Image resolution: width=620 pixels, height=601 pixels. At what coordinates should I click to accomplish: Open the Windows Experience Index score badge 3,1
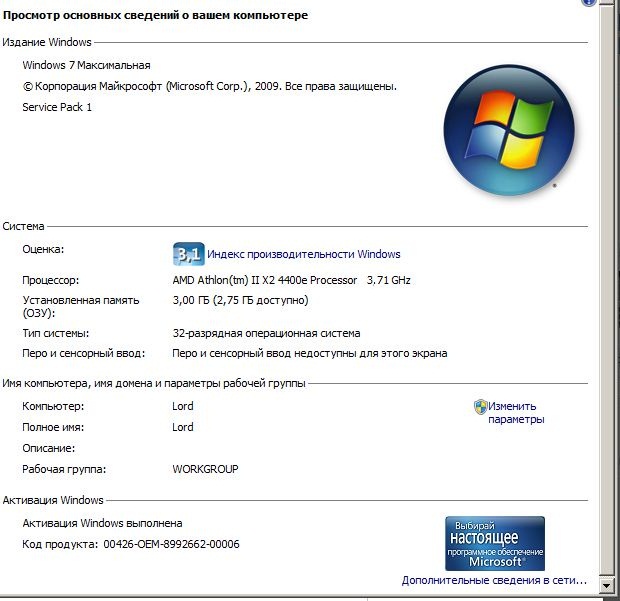189,254
